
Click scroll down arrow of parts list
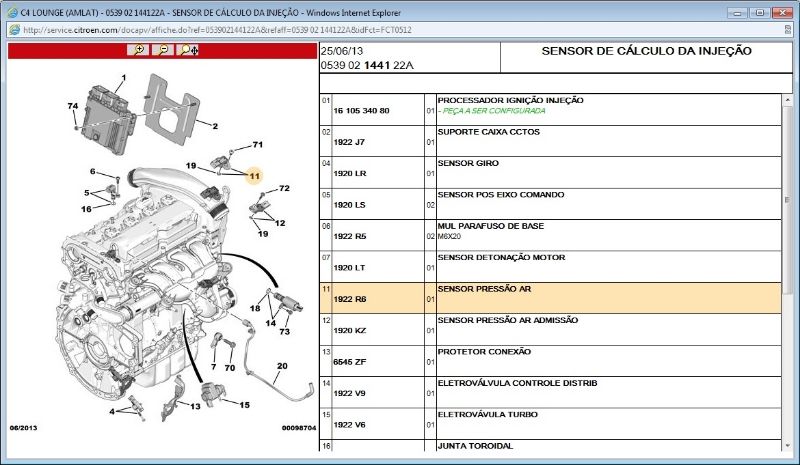787,445
